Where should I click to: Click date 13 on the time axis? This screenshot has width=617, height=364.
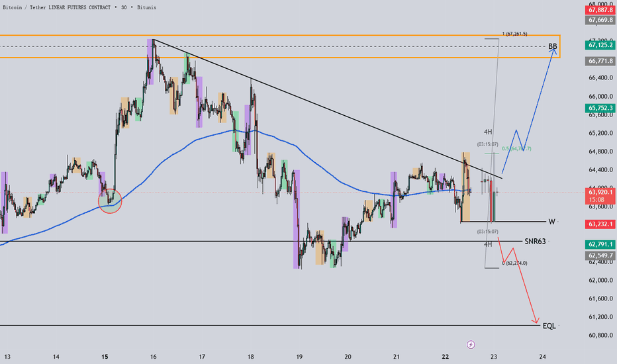[7, 357]
